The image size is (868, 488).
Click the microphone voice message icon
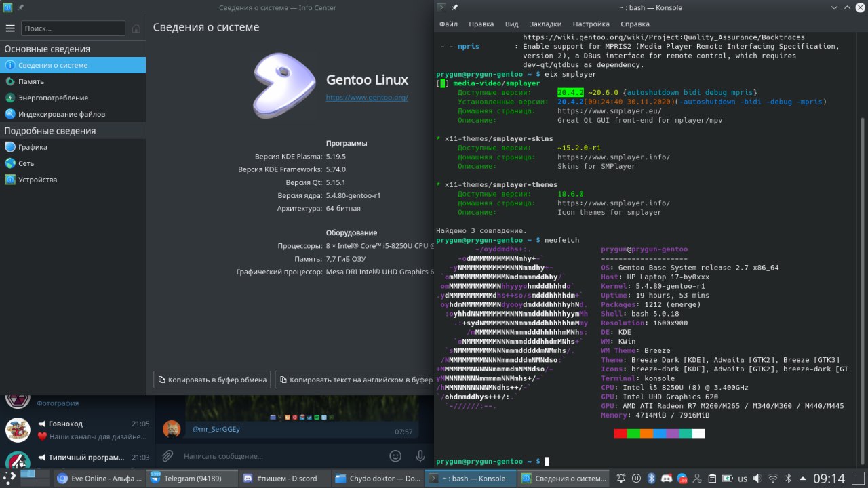click(x=420, y=456)
